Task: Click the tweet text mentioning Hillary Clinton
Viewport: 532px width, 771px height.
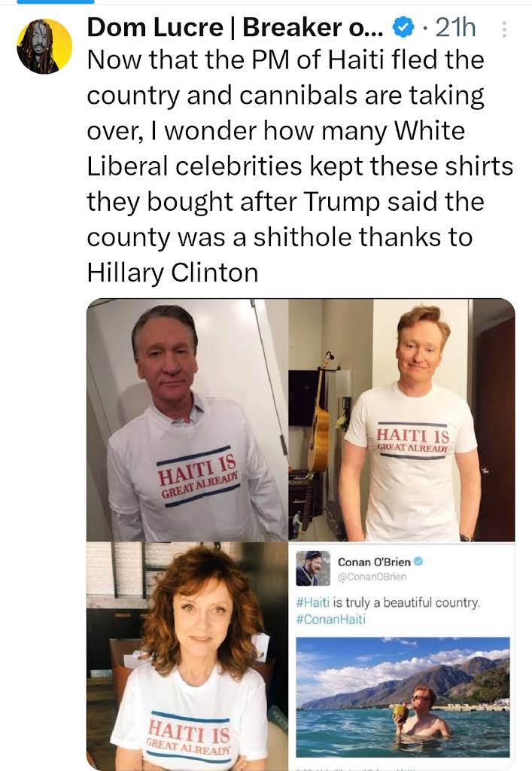Action: pos(300,166)
